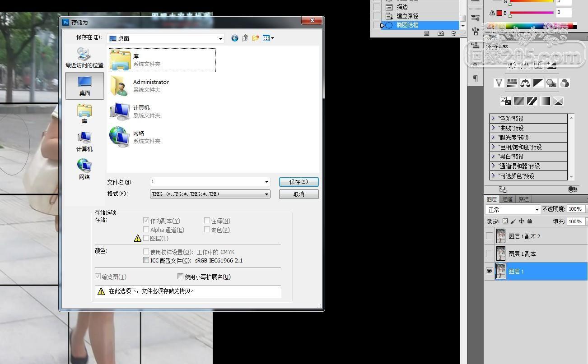The height and width of the screenshot is (364, 588).
Task: Switch to the 路径 tab
Action: pyautogui.click(x=523, y=199)
